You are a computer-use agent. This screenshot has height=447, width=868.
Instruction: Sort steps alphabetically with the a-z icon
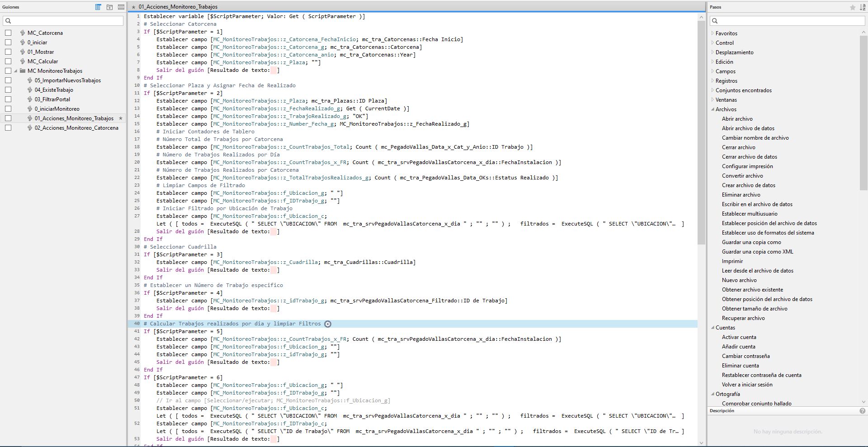pyautogui.click(x=862, y=7)
